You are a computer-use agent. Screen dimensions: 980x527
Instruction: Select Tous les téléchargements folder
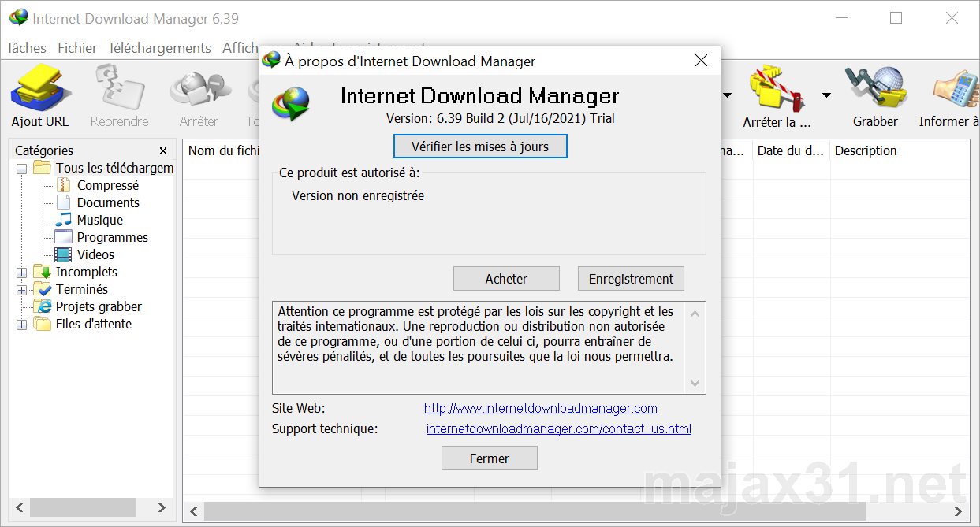point(114,168)
